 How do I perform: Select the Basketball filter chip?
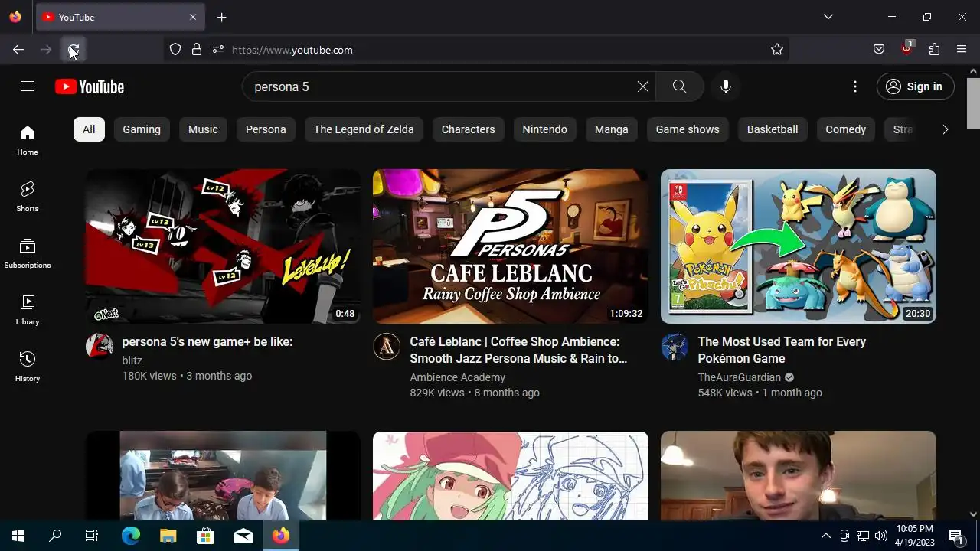(x=773, y=129)
